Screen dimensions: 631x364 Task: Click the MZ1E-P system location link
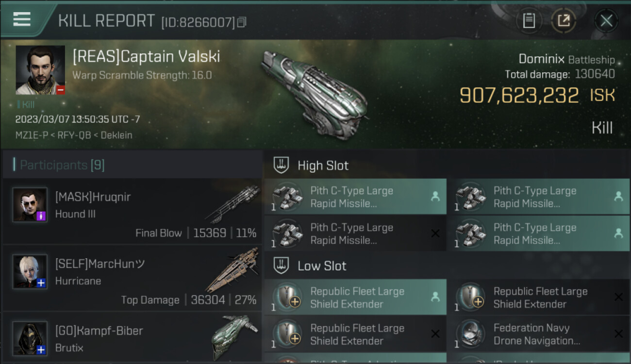(32, 135)
